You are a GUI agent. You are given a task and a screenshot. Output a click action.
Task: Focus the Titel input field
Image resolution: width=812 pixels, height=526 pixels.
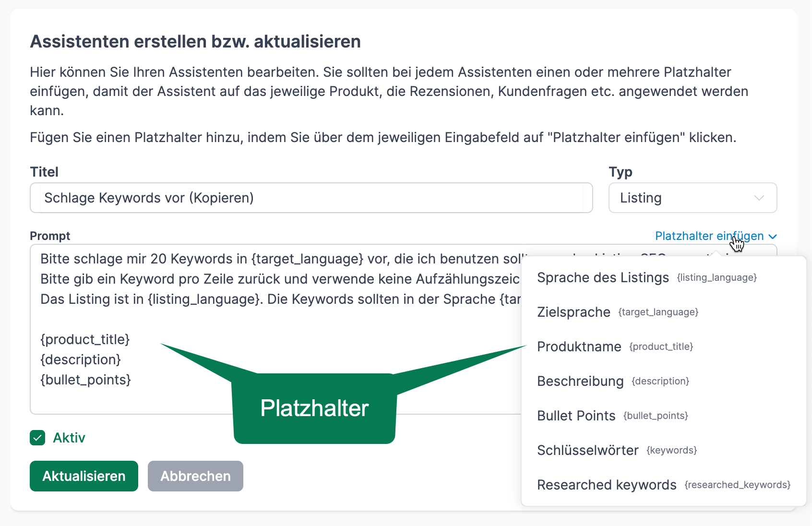(311, 198)
